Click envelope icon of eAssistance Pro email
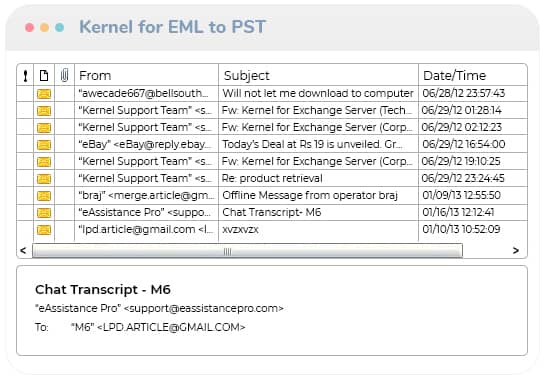This screenshot has width=545, height=380. pos(44,213)
